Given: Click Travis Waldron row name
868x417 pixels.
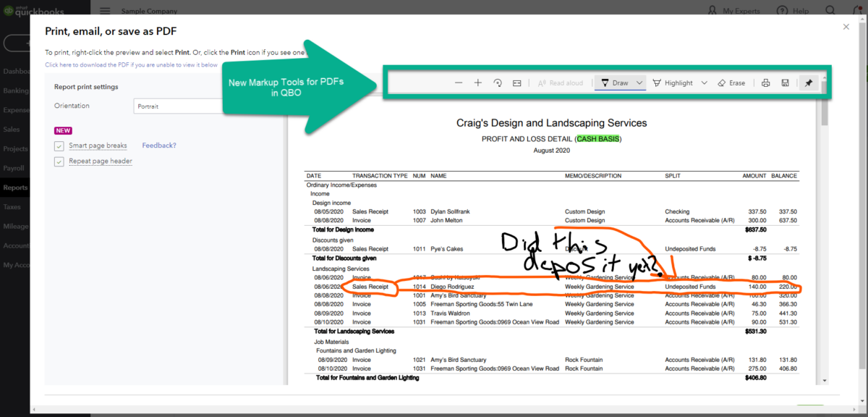Looking at the screenshot, I should [x=451, y=313].
